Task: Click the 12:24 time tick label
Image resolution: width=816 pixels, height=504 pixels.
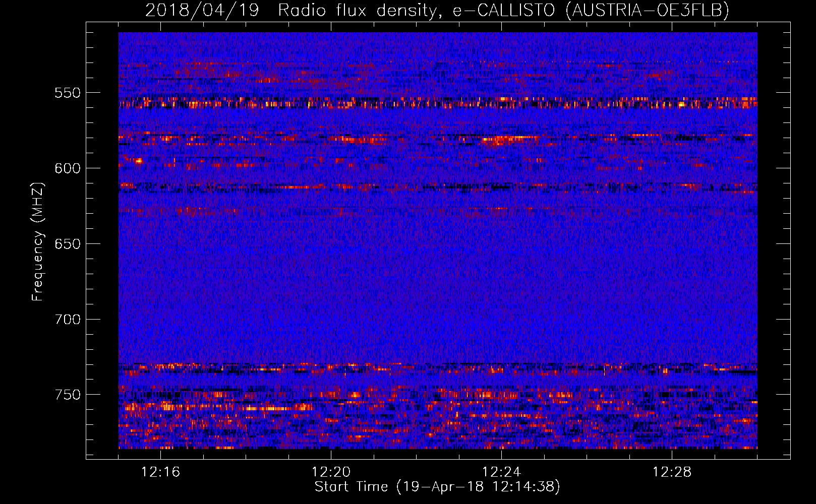Action: 502,472
